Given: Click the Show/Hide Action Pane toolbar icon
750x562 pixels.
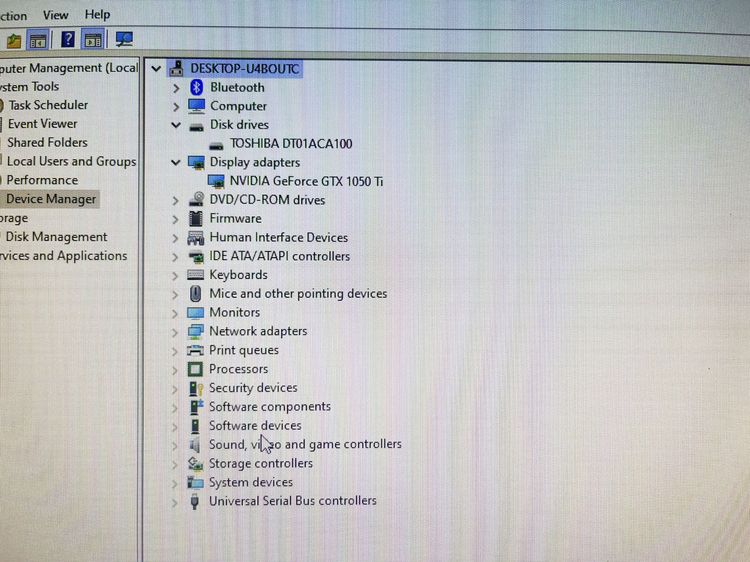Looking at the screenshot, I should click(93, 40).
